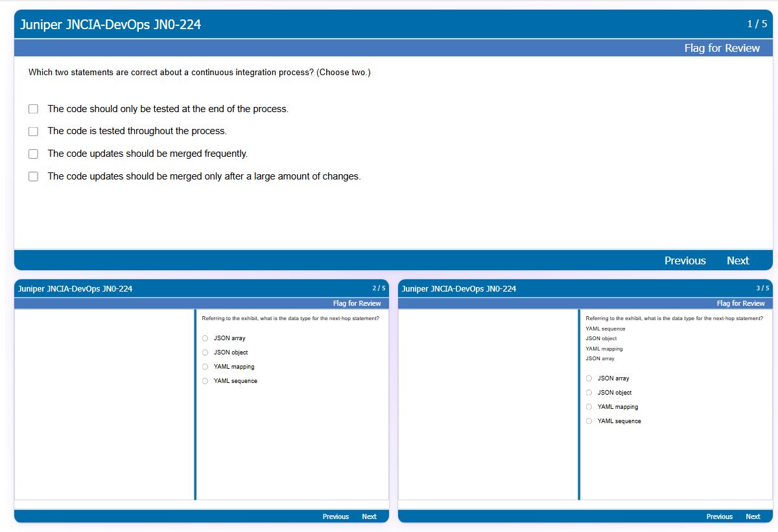Screen dimensions: 778x532
Task: Click the Juniper title on the 3/5 panel
Action: coord(459,289)
